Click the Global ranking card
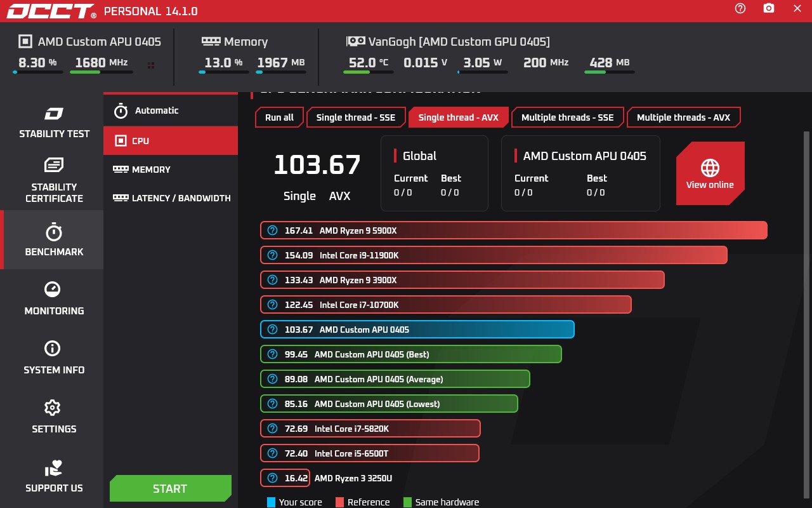The image size is (812, 508). 435,173
